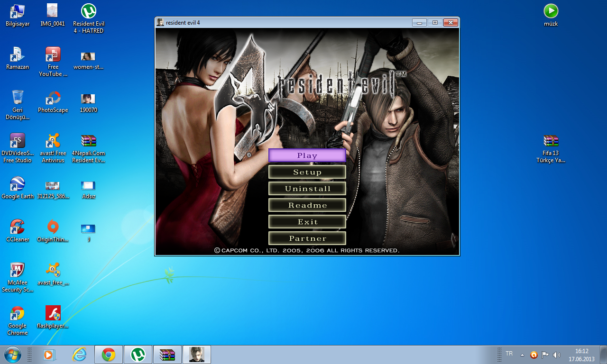This screenshot has height=364, width=607.
Task: Select the CCleaner desktop shortcut
Action: point(18,231)
